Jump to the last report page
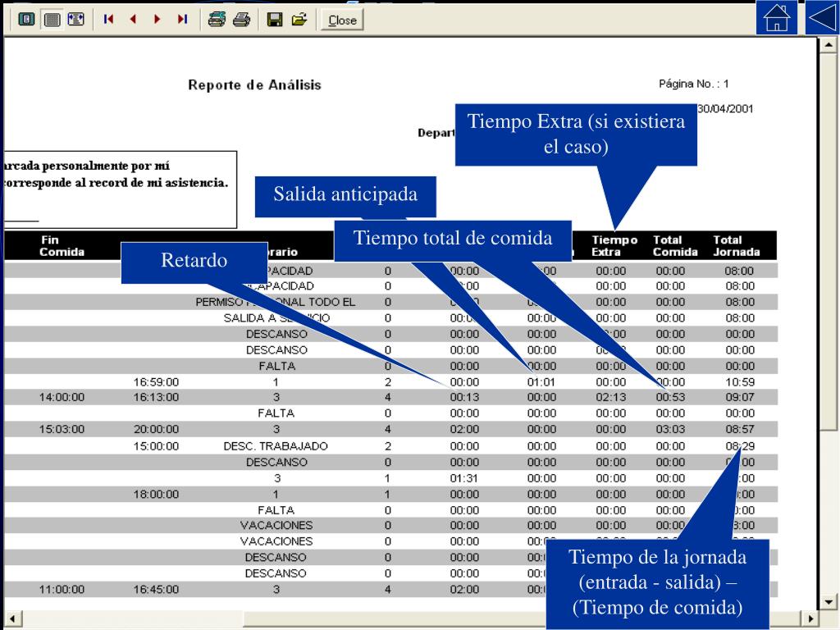Viewport: 840px width, 630px height. [182, 20]
